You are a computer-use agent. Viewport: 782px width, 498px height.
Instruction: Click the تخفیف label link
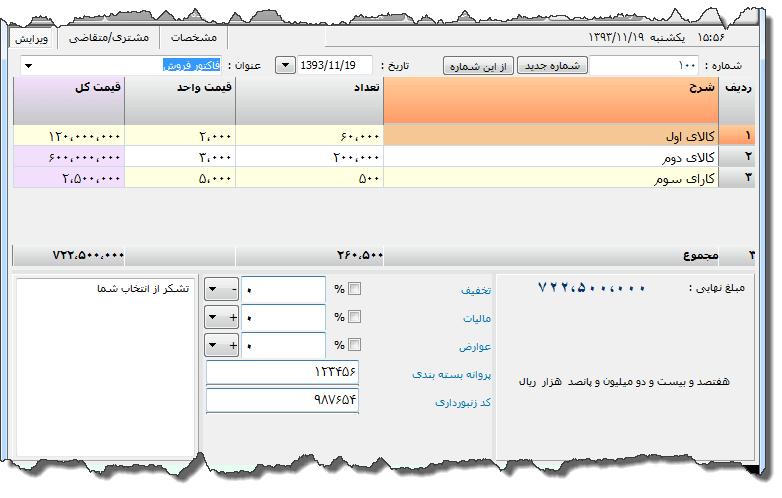(x=476, y=290)
